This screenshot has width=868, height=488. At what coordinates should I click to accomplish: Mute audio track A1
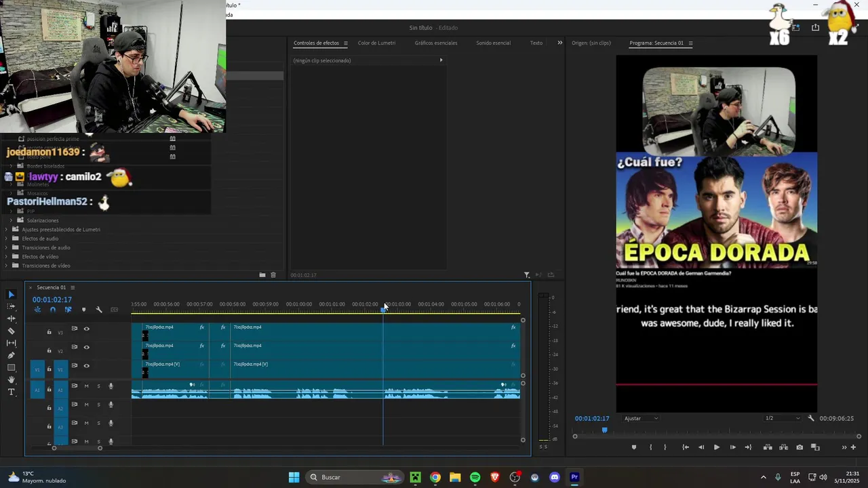coord(86,386)
